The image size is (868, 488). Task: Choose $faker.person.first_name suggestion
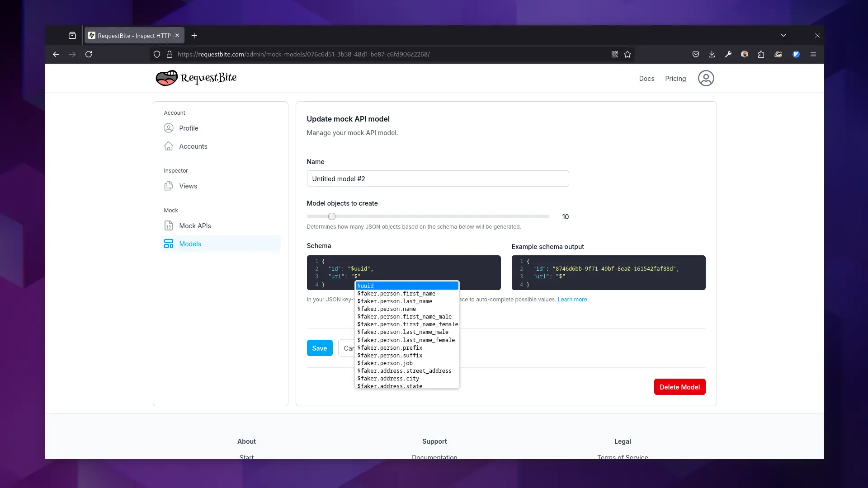click(x=407, y=293)
